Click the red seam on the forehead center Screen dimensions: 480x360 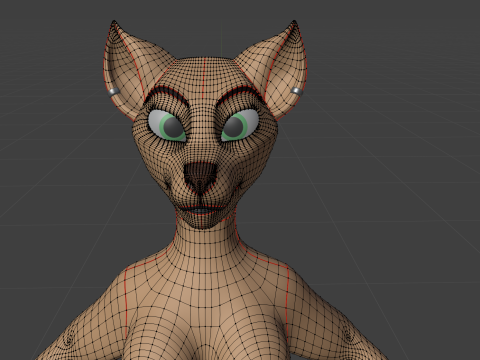click(204, 78)
